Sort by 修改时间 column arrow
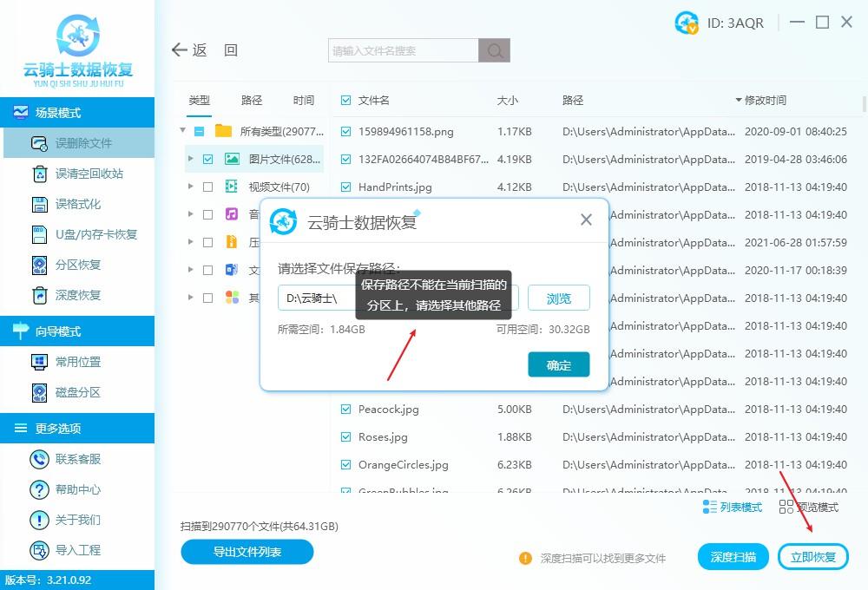The width and height of the screenshot is (868, 590). [x=739, y=100]
